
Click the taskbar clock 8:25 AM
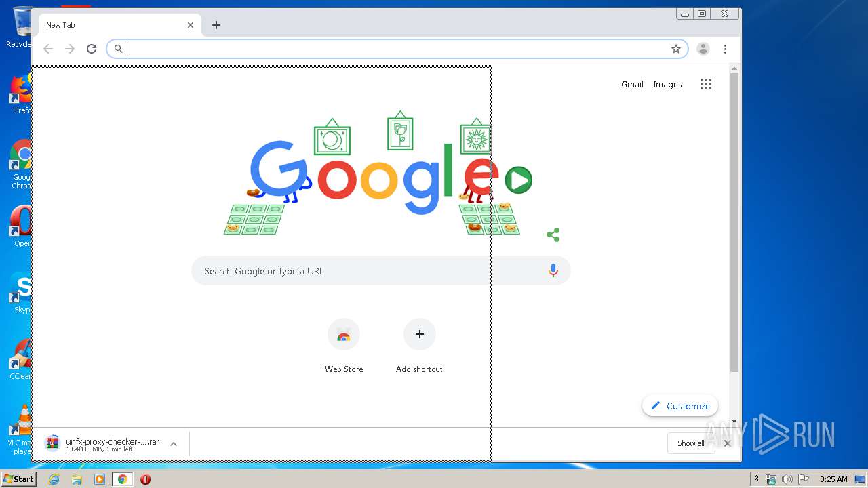(x=833, y=479)
